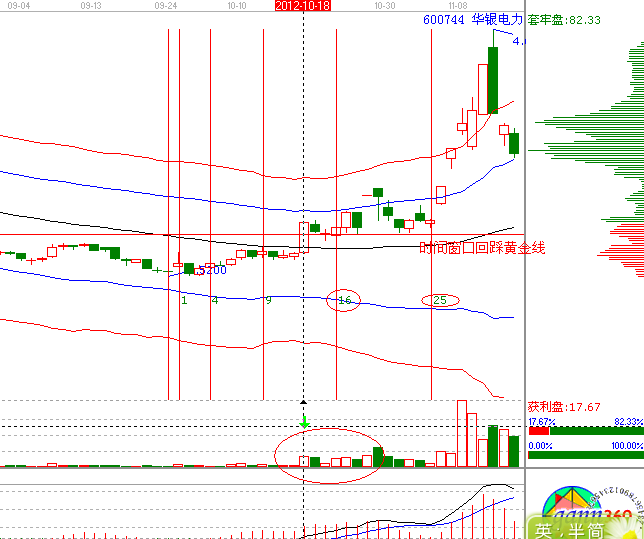Image resolution: width=644 pixels, height=539 pixels.
Task: Click the gann360 logo icon
Action: (582, 505)
